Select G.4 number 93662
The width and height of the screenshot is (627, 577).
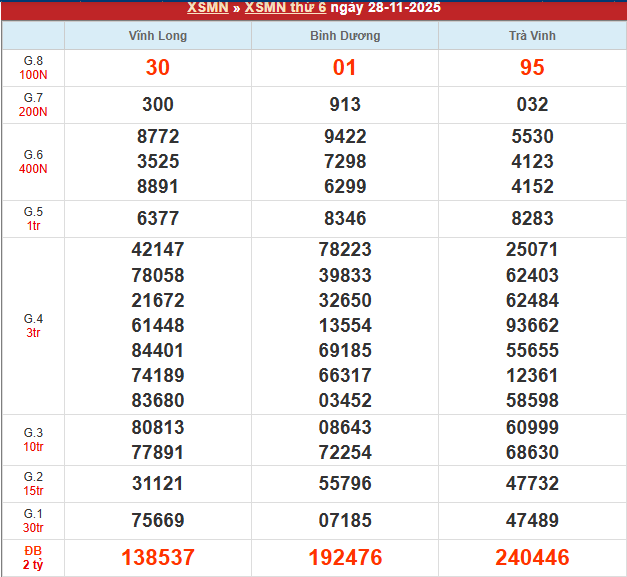532,325
